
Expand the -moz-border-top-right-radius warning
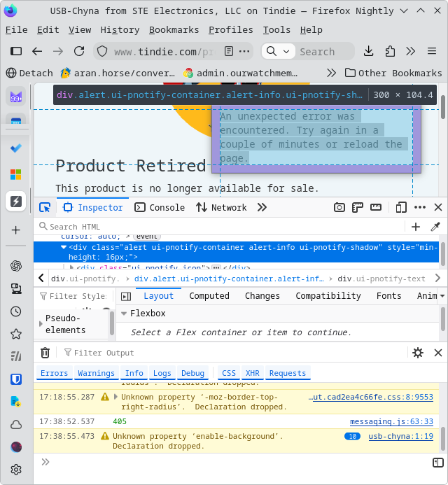(x=115, y=397)
